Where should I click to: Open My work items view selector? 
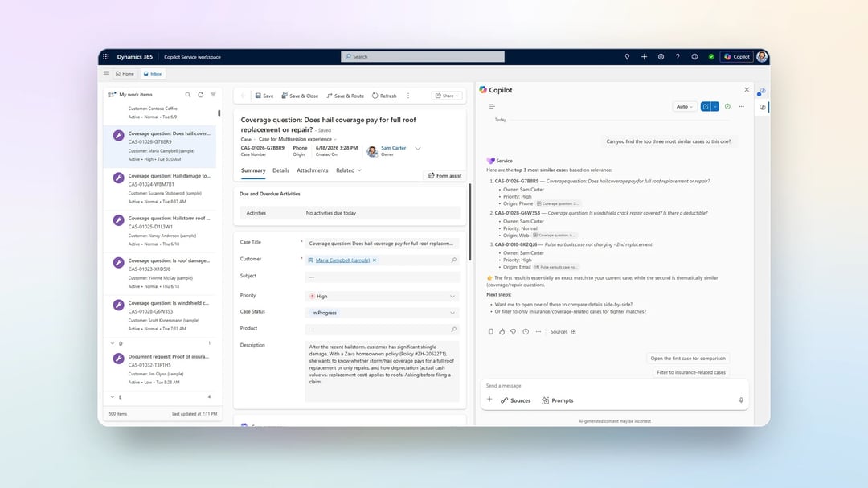pos(131,95)
